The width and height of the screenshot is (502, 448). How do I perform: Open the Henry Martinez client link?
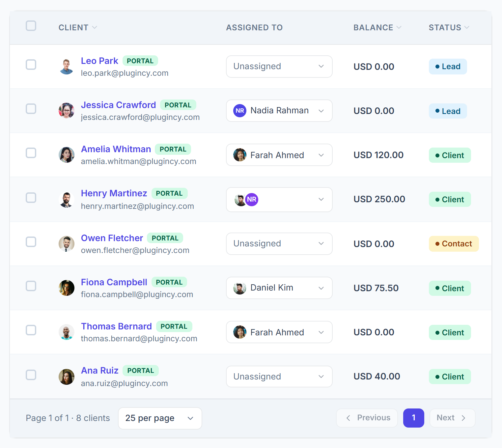[114, 193]
